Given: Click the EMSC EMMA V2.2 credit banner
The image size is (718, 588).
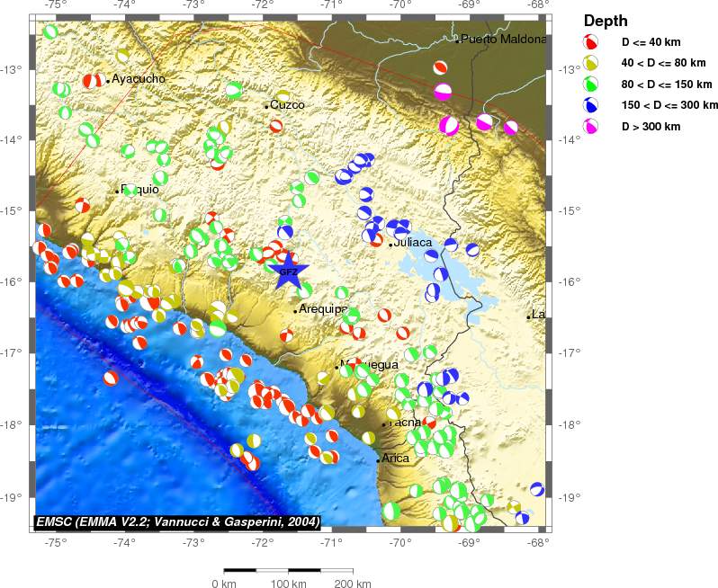Looking at the screenshot, I should point(177,521).
